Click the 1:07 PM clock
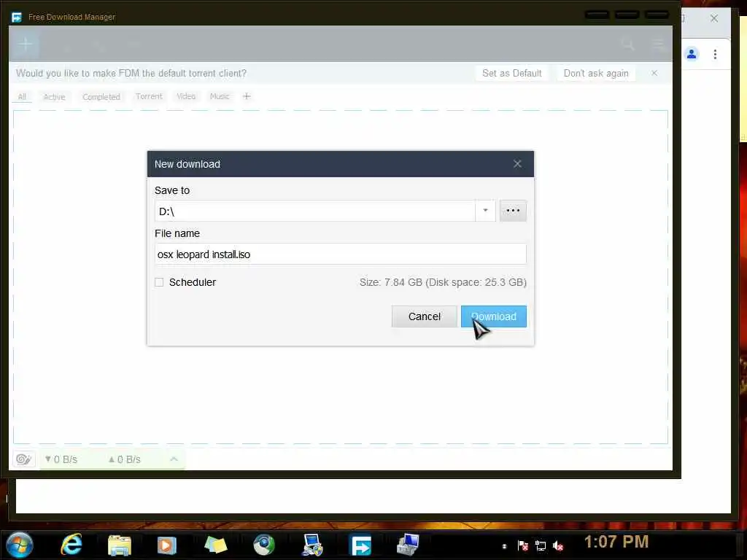Viewport: 747px width, 560px height. [x=616, y=542]
